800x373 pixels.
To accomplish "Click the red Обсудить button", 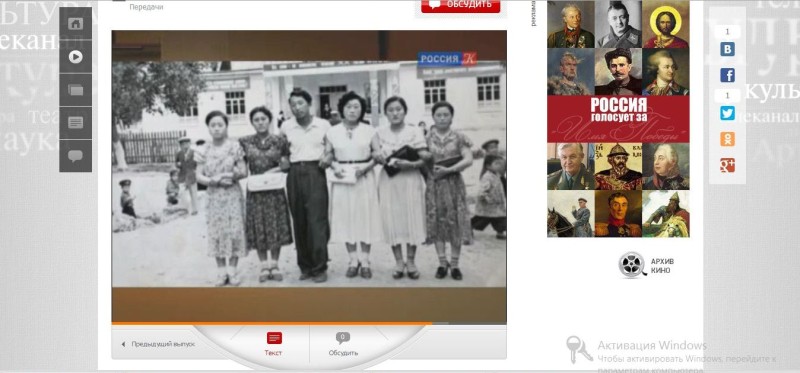I will tap(461, 5).
